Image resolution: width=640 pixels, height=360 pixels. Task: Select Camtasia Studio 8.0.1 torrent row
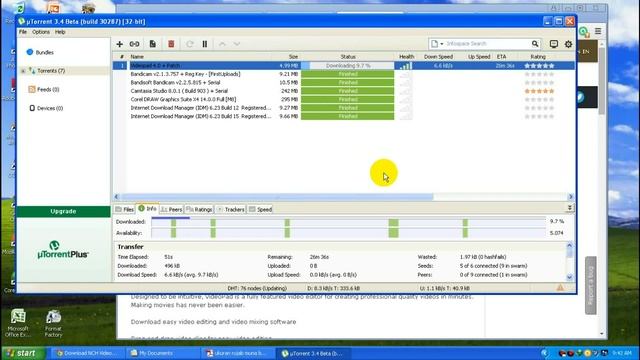click(x=179, y=91)
